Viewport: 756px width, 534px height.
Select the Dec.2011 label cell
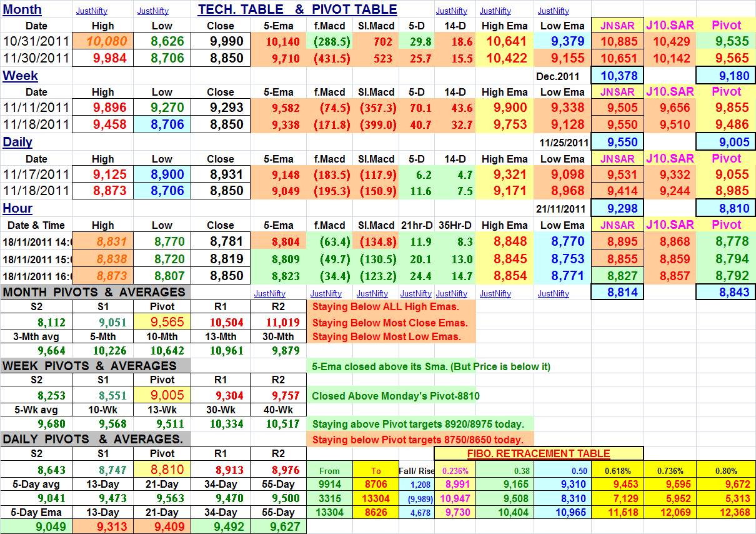[x=562, y=76]
